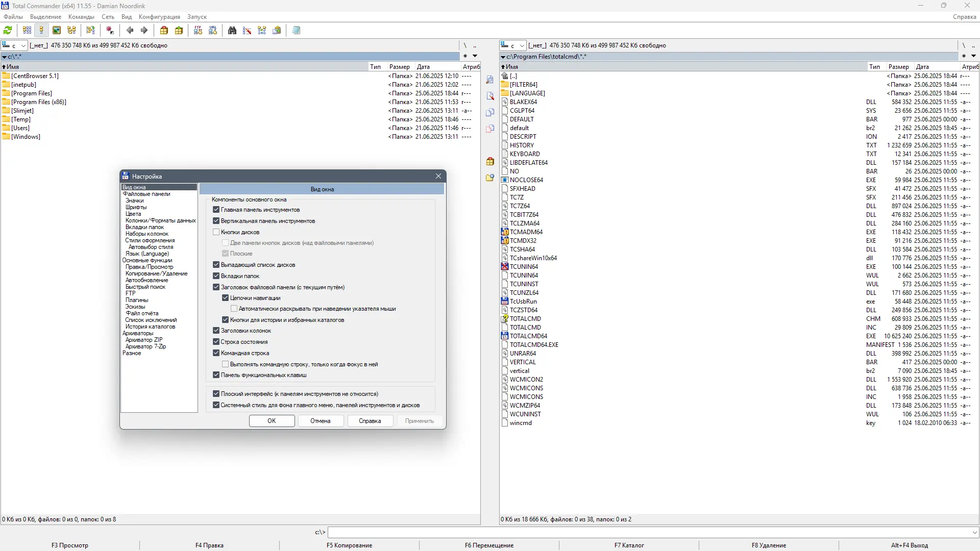Click the 'Отмена' button
The image size is (980, 551).
coord(320,421)
